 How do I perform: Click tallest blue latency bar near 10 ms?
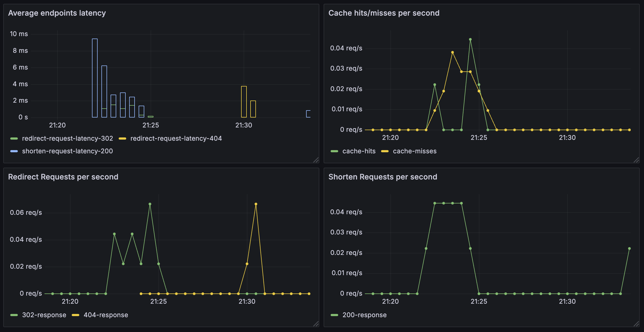coord(95,78)
